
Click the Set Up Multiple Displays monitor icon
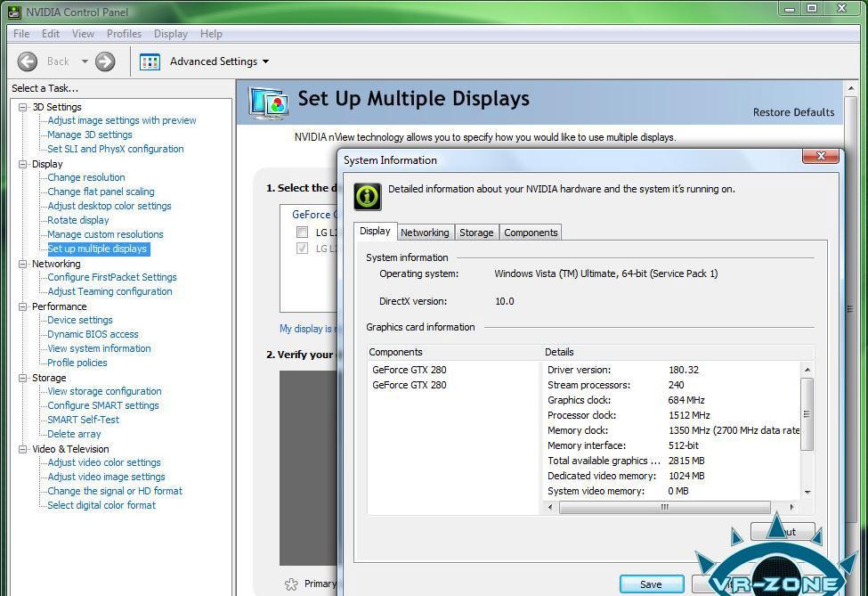pyautogui.click(x=269, y=103)
